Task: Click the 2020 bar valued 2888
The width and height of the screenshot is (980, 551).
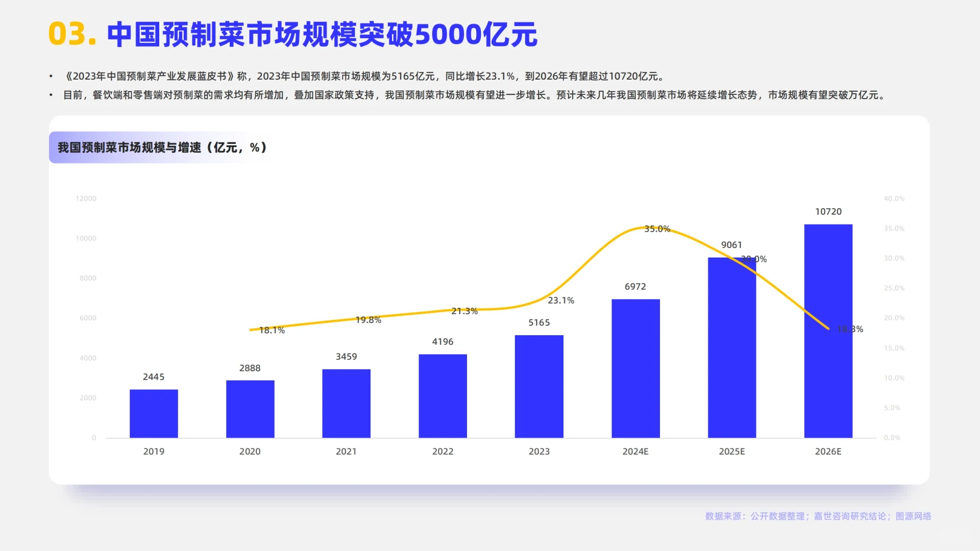Action: (250, 409)
